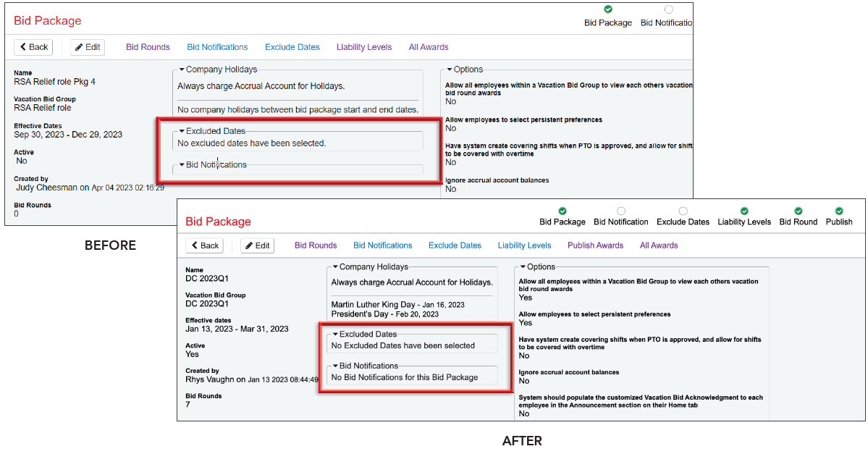Viewport: 868px width, 454px height.
Task: Open Exclude Dates link in BEFORE window
Action: tap(292, 47)
